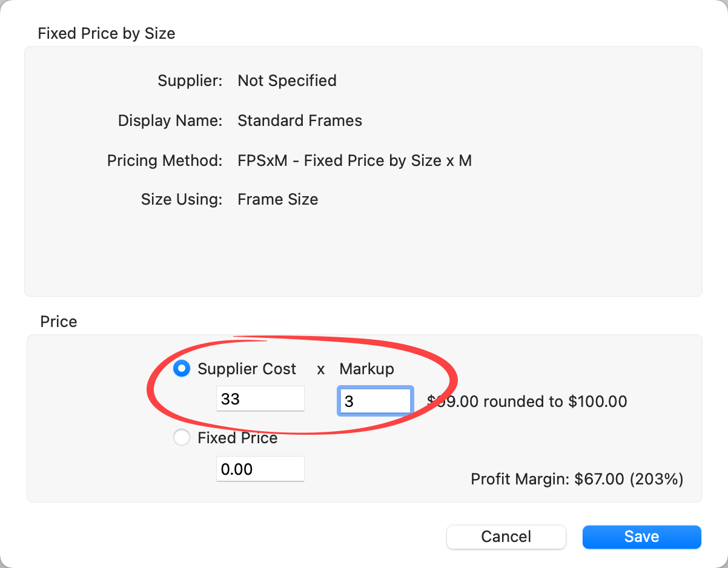This screenshot has height=568, width=728.
Task: Click the Supplier Cost field containing 33
Action: 260,399
